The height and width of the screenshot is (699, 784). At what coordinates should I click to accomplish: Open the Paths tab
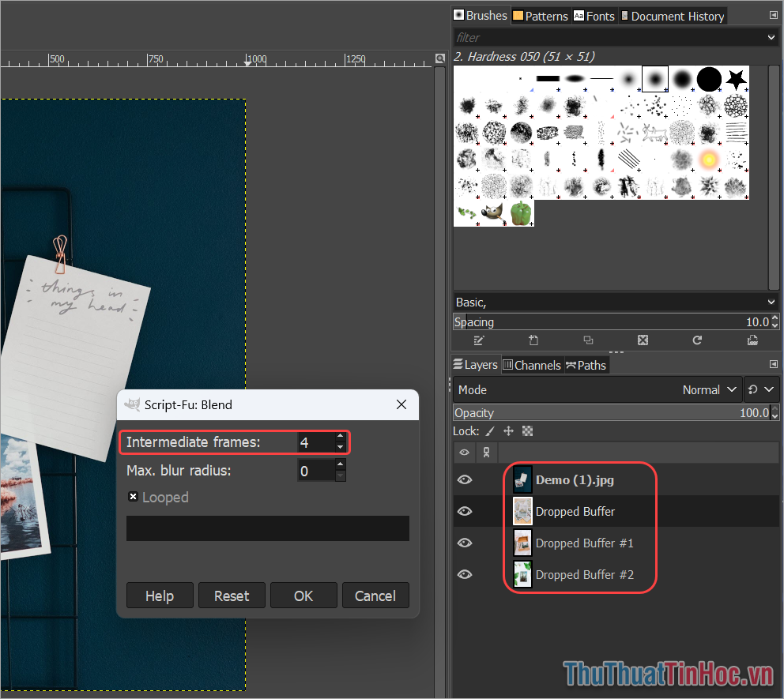point(586,365)
